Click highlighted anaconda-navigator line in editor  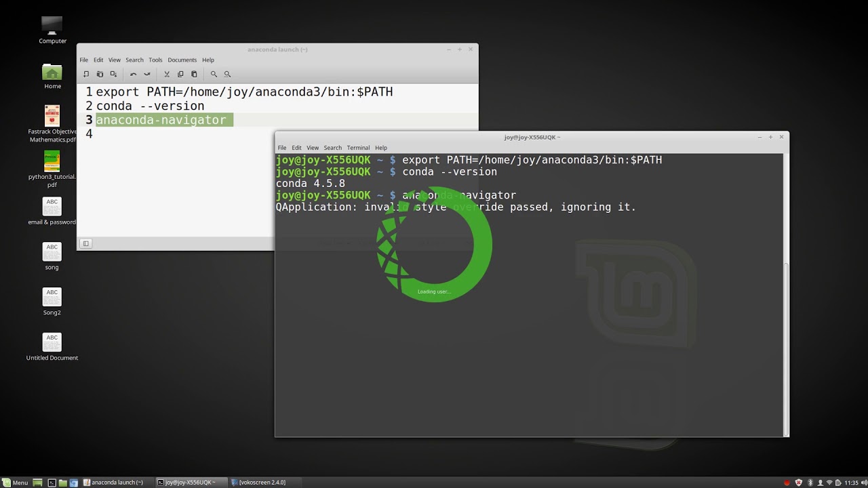[164, 120]
